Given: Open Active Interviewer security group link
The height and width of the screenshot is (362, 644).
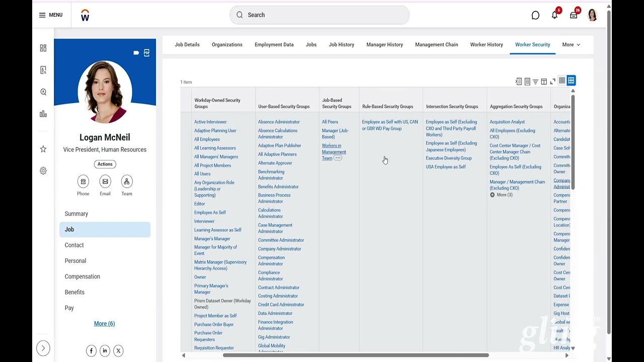Looking at the screenshot, I should (x=210, y=122).
